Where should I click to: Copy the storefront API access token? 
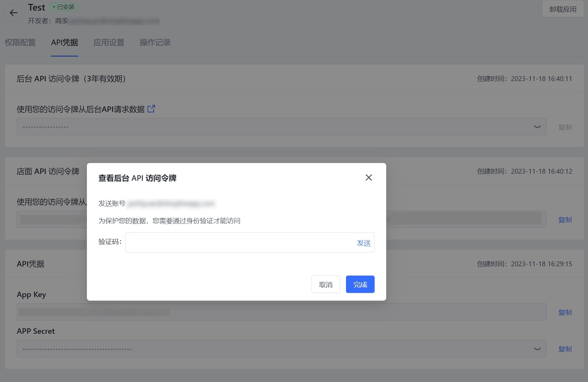click(x=565, y=220)
